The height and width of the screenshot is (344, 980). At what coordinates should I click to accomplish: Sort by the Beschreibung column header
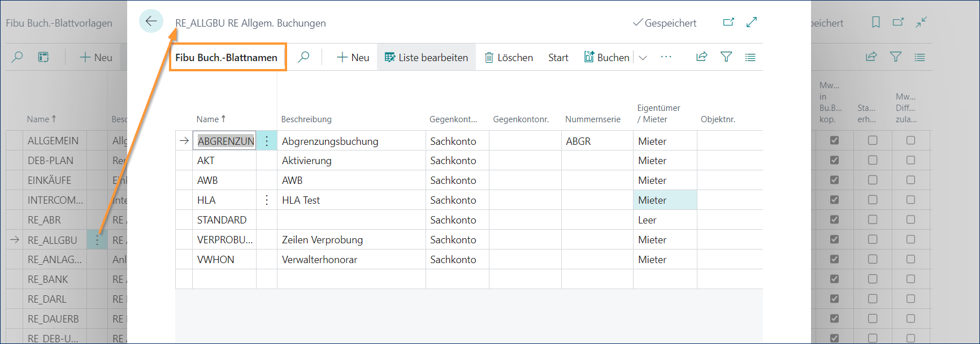(x=306, y=119)
